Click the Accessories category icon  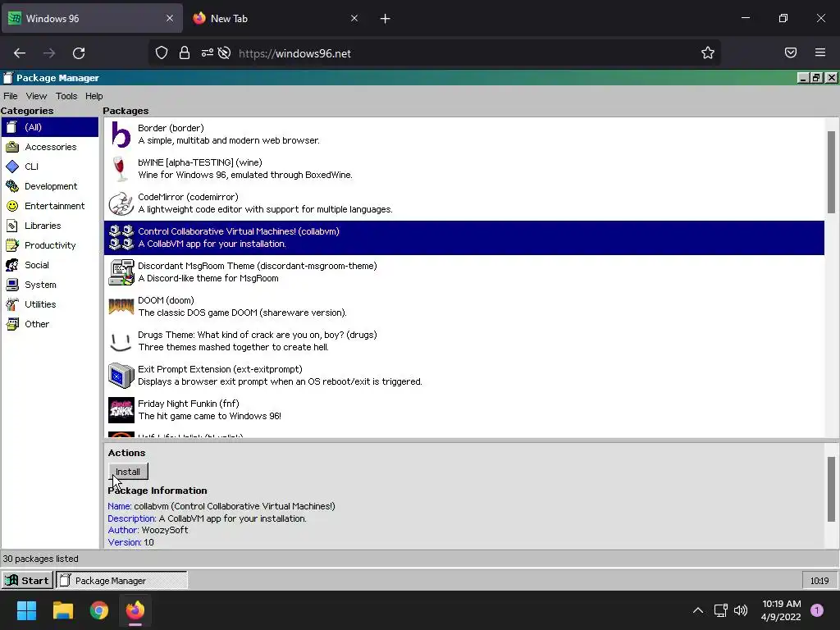[x=11, y=147]
